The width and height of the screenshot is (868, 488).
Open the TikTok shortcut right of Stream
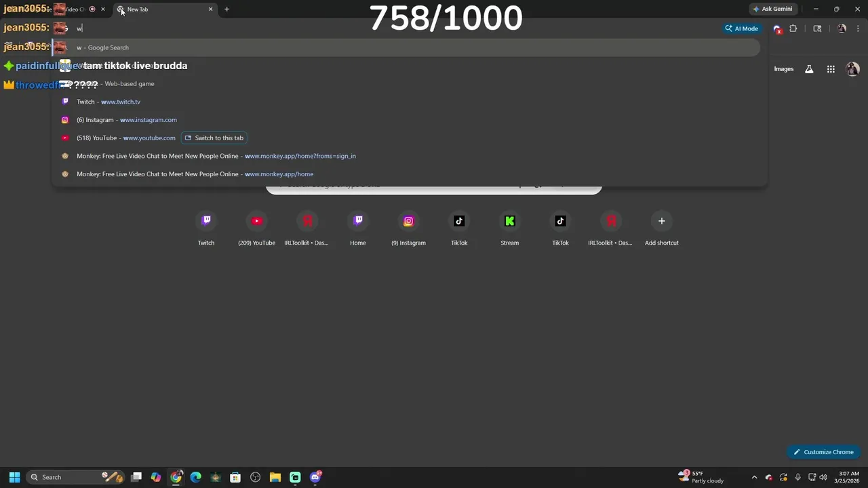point(560,229)
